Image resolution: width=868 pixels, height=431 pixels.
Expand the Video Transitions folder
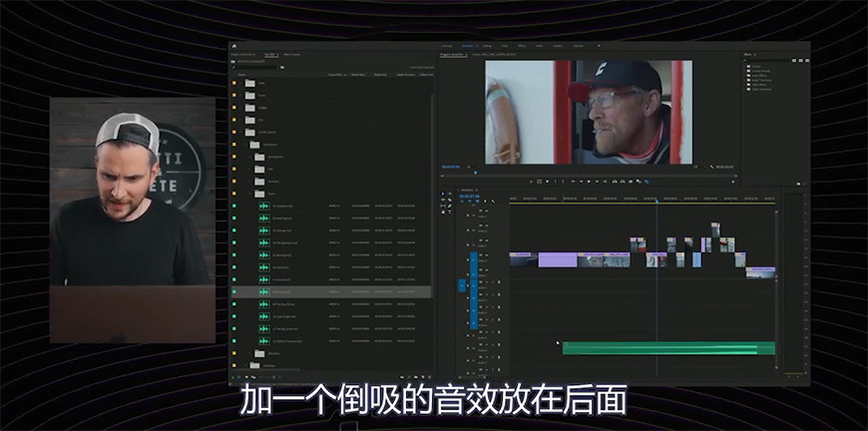point(744,89)
